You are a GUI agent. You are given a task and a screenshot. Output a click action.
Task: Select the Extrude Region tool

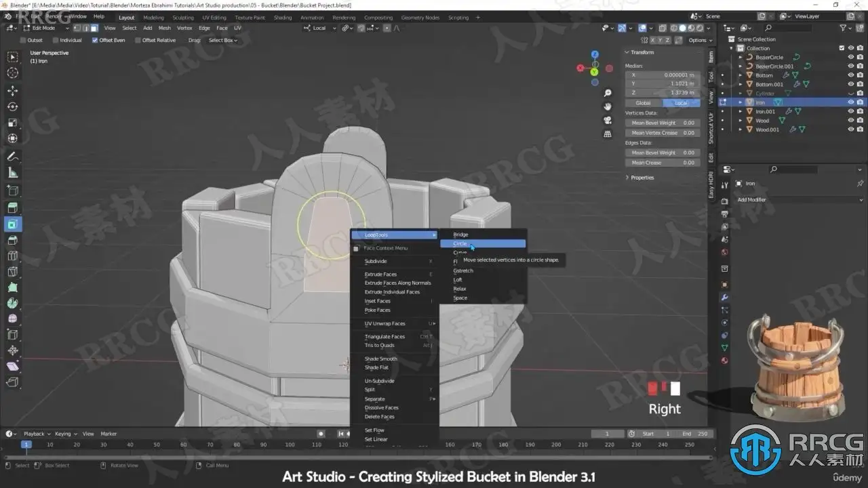[12, 208]
